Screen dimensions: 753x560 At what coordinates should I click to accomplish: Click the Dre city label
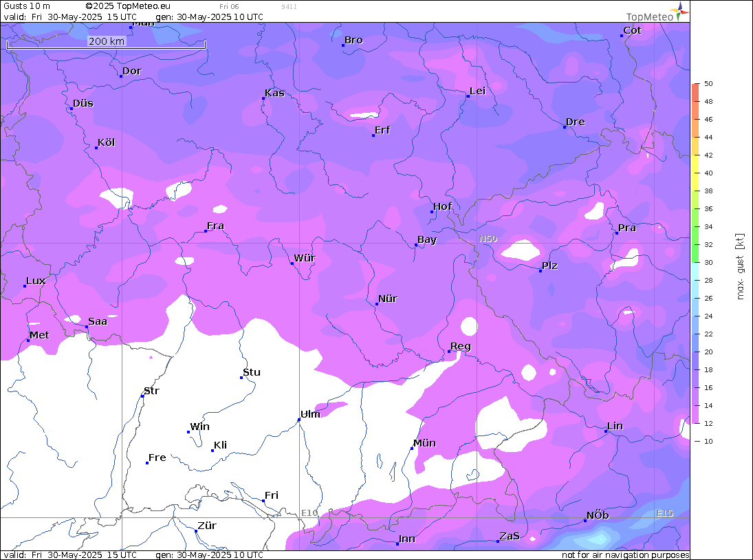(576, 122)
